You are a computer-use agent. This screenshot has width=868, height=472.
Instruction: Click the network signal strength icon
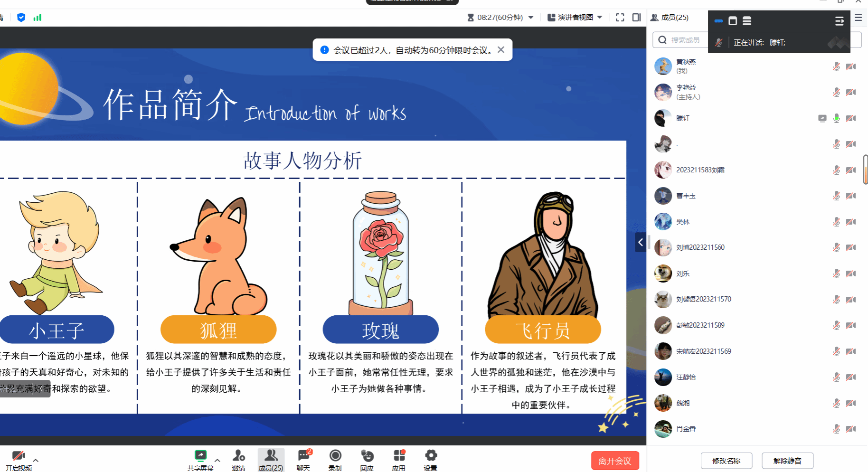[x=38, y=18]
